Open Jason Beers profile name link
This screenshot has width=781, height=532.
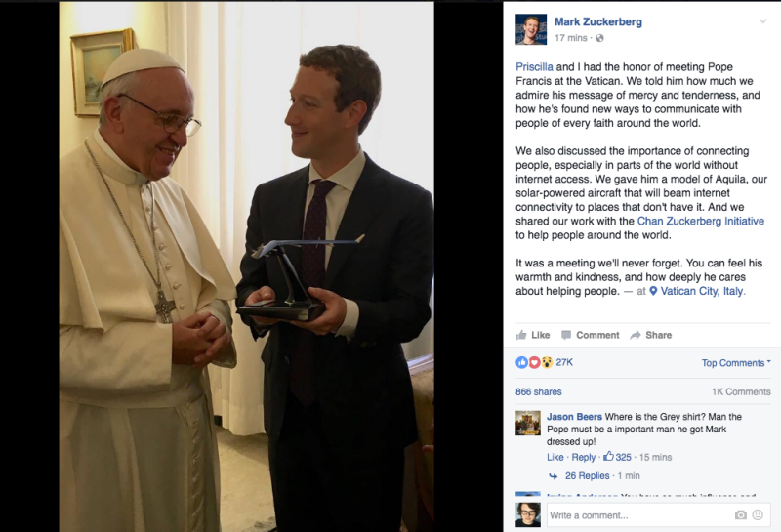coord(574,417)
